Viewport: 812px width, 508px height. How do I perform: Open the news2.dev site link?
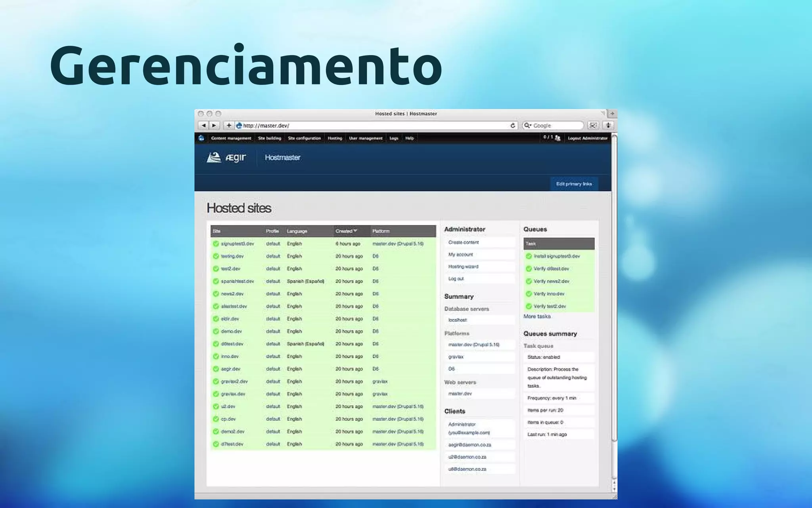point(232,294)
